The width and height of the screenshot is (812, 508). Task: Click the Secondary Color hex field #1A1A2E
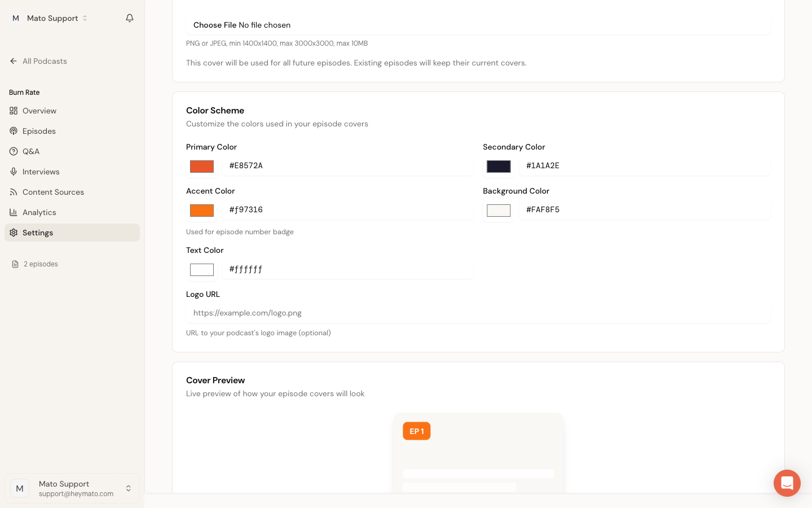[x=645, y=166]
